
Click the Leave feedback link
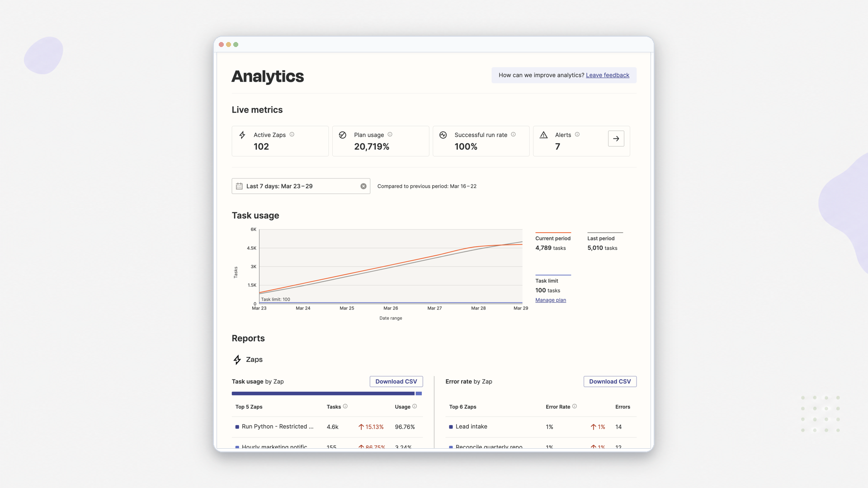(x=608, y=75)
